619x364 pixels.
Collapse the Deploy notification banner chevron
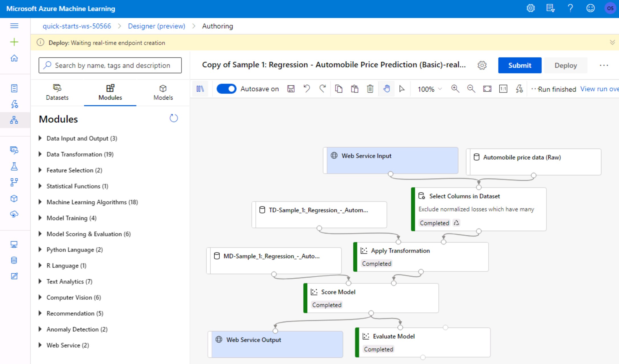[612, 42]
